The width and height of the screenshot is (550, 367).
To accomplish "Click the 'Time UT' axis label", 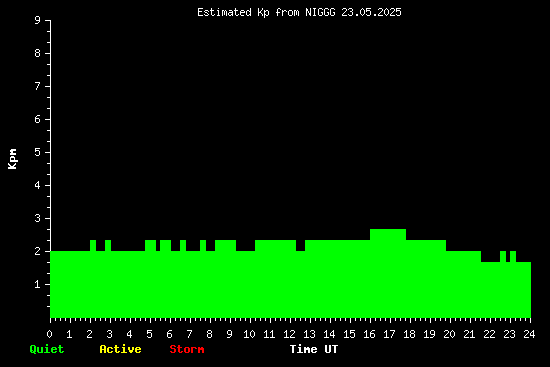I will click(314, 349).
